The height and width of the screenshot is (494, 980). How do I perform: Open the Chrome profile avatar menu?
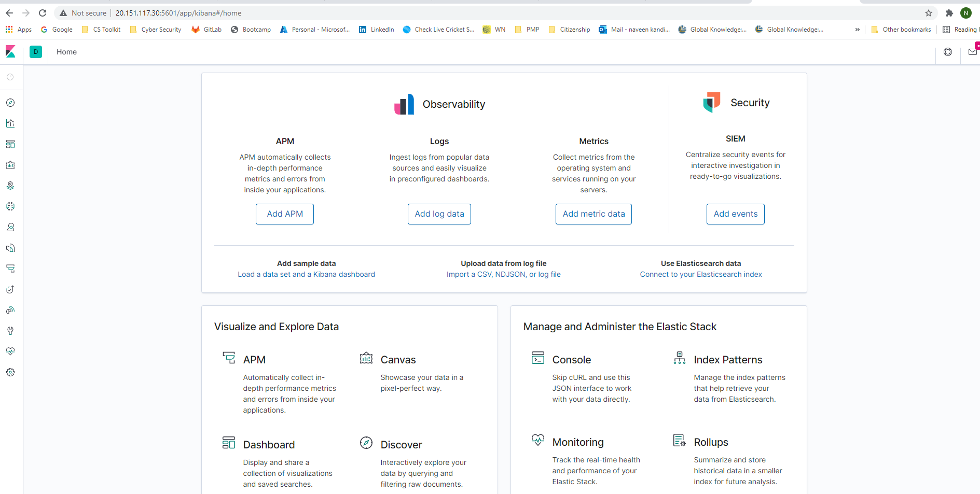tap(966, 12)
